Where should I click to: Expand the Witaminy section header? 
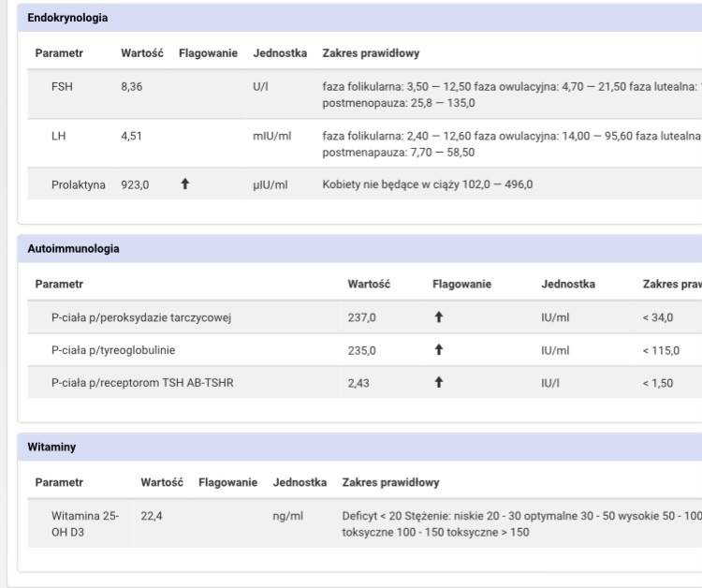[51, 448]
